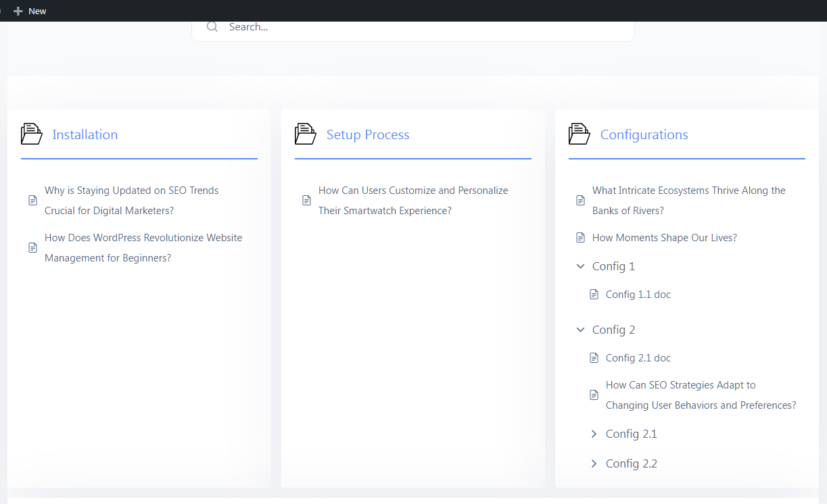
Task: Select the Config 2.1 subcategory label
Action: pos(632,434)
